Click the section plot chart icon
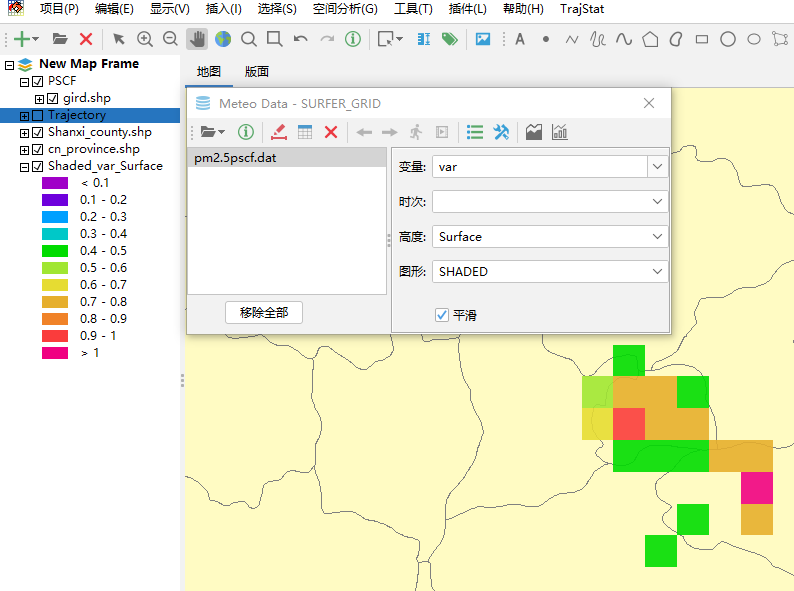 click(534, 132)
